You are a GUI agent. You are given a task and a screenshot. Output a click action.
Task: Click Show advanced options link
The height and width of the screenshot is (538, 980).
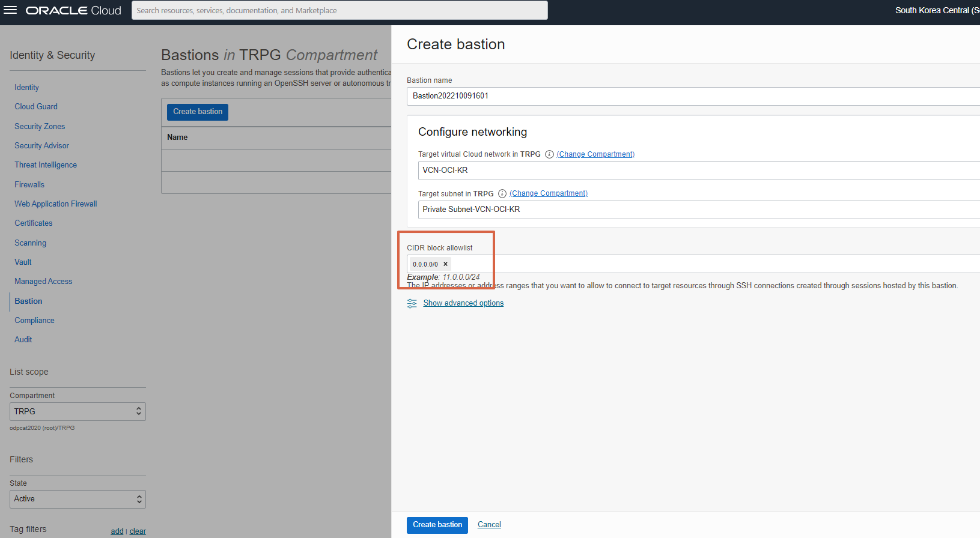(x=463, y=303)
